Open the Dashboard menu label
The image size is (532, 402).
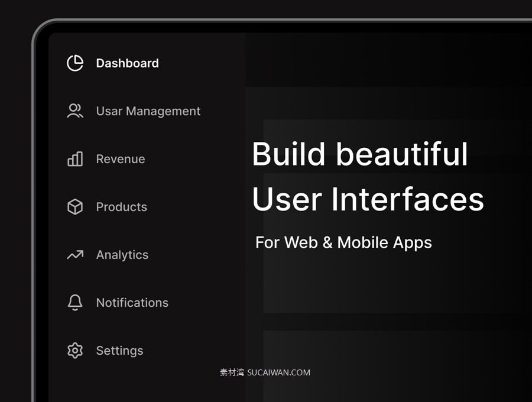coord(127,63)
